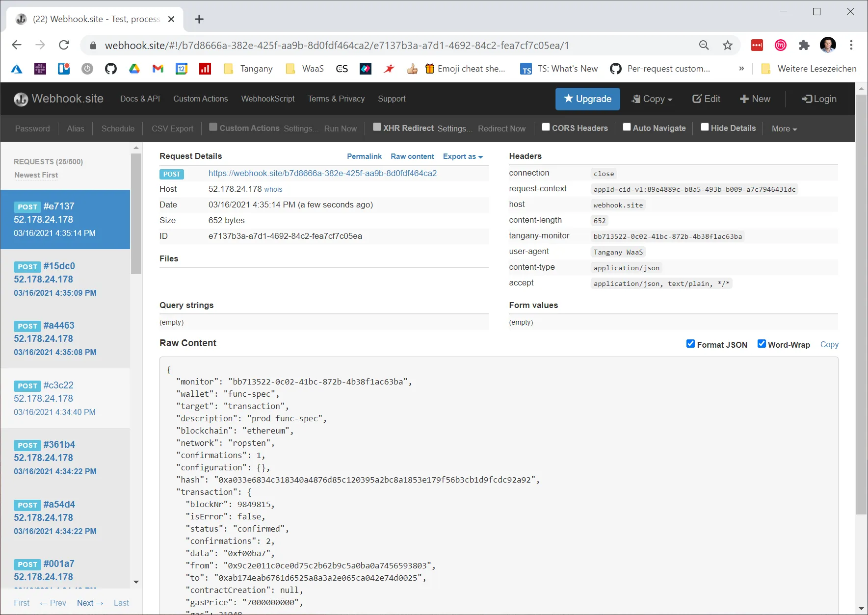Image resolution: width=868 pixels, height=615 pixels.
Task: Open the Permalink link
Action: pos(364,156)
